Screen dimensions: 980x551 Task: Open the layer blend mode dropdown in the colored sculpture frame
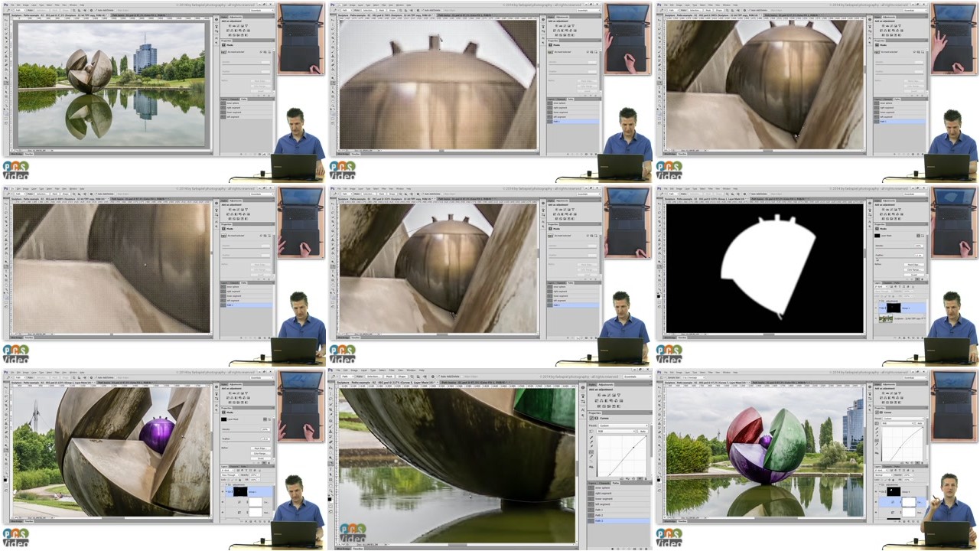884,475
